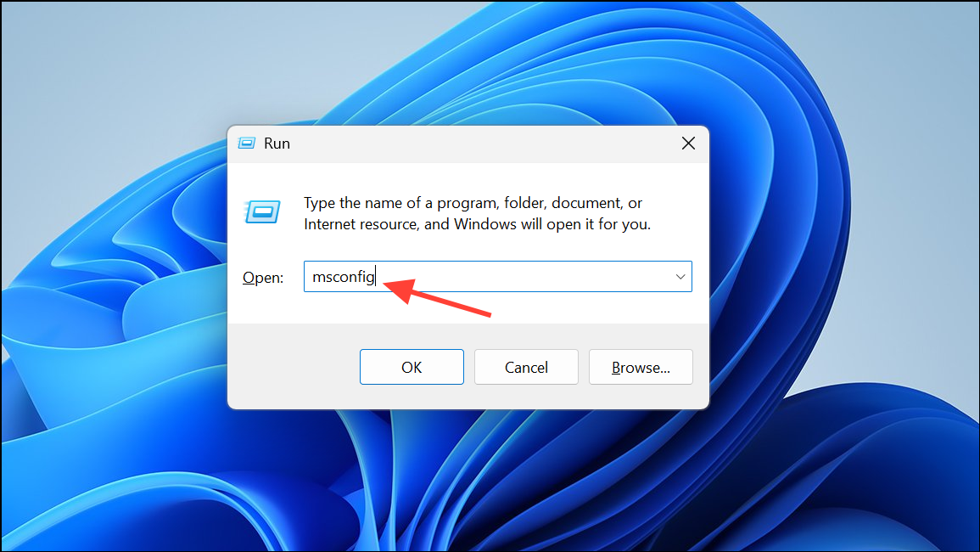The image size is (980, 552).
Task: Click the red arrow annotation's tail end
Action: (486, 313)
